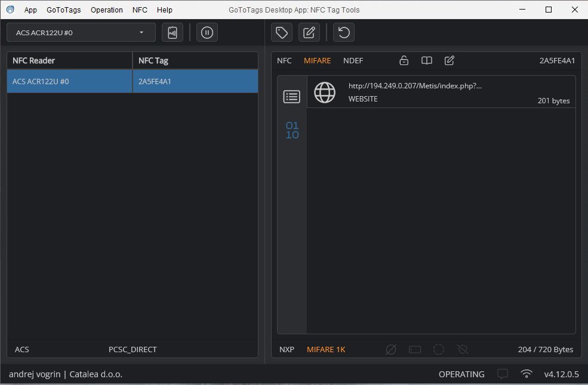The width and height of the screenshot is (588, 385).
Task: Click the open book read icon
Action: coord(427,60)
